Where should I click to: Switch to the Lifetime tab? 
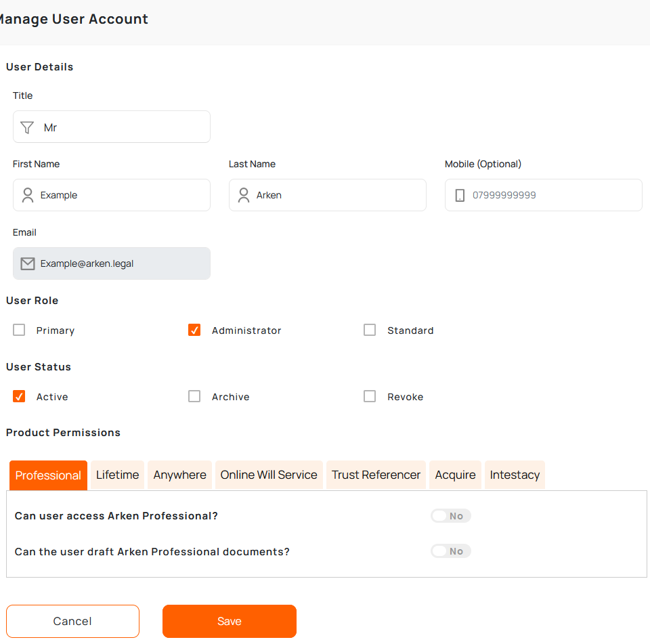point(117,475)
